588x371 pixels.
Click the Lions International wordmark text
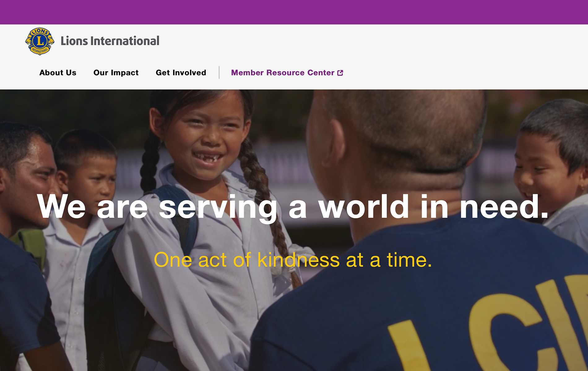[110, 41]
